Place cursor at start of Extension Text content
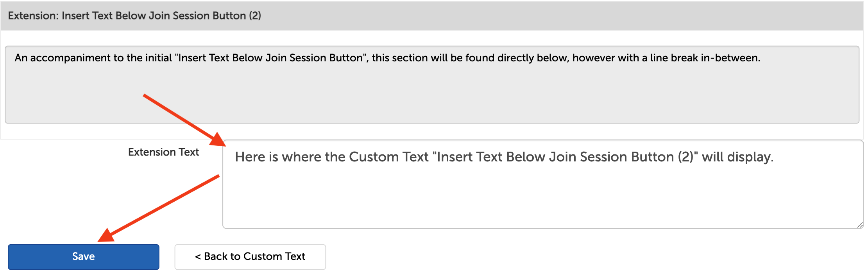Viewport: 868px width, 274px height. click(x=235, y=157)
